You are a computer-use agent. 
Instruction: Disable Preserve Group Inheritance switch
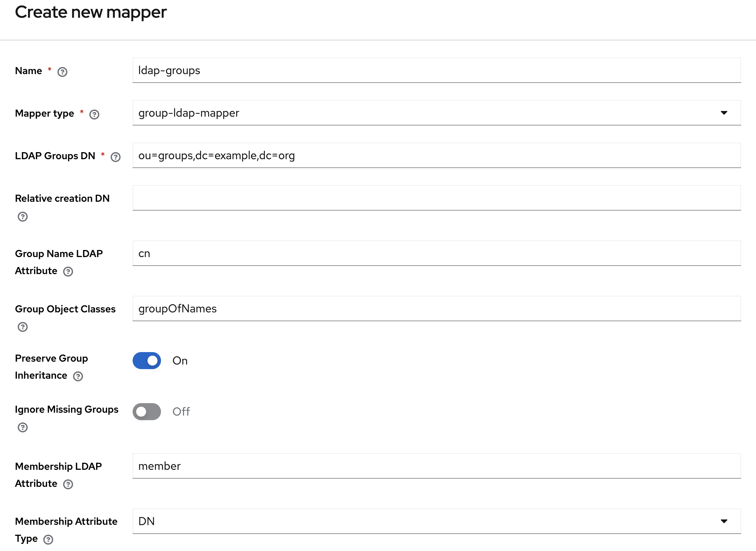pyautogui.click(x=147, y=361)
